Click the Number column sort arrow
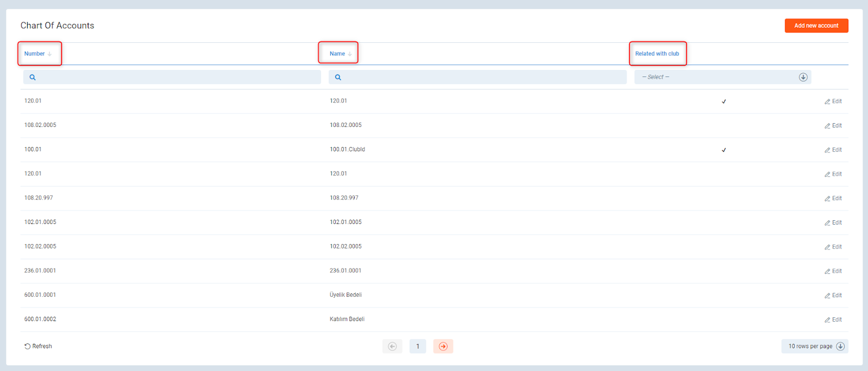868x371 pixels. click(49, 54)
